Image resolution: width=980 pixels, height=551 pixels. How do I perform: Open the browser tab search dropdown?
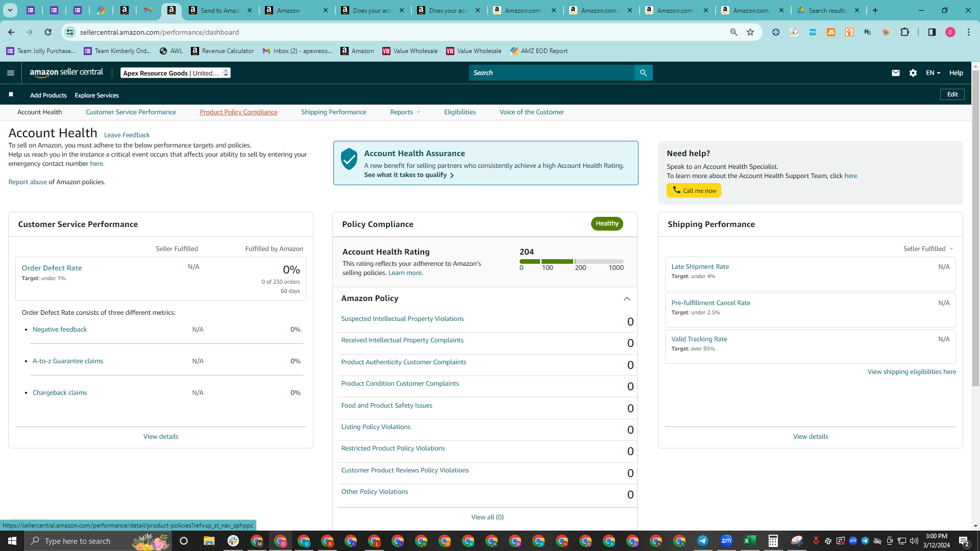tap(10, 10)
